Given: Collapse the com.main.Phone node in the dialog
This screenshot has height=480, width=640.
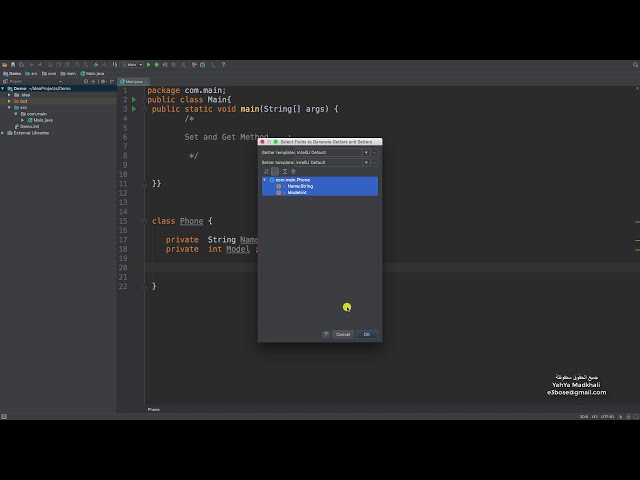Looking at the screenshot, I should click(265, 180).
